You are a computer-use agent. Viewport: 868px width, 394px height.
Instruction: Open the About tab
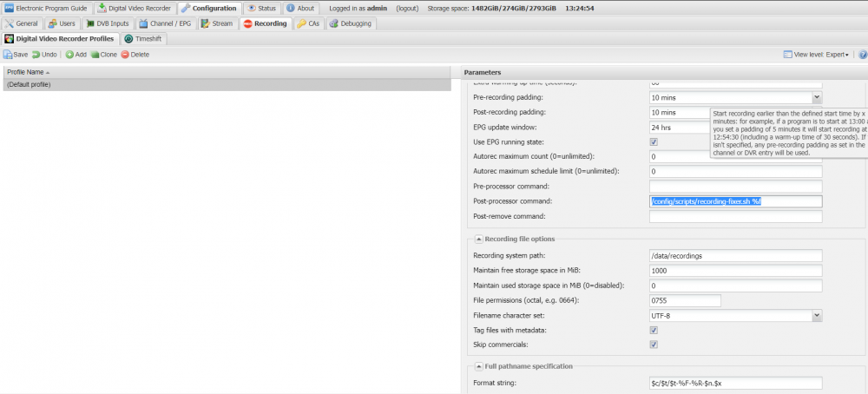point(301,9)
